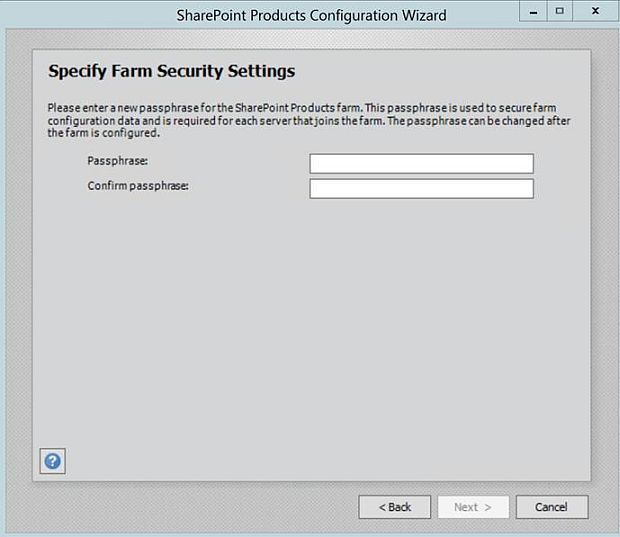This screenshot has height=537, width=620.
Task: Focus the Confirm passphrase field
Action: (422, 189)
